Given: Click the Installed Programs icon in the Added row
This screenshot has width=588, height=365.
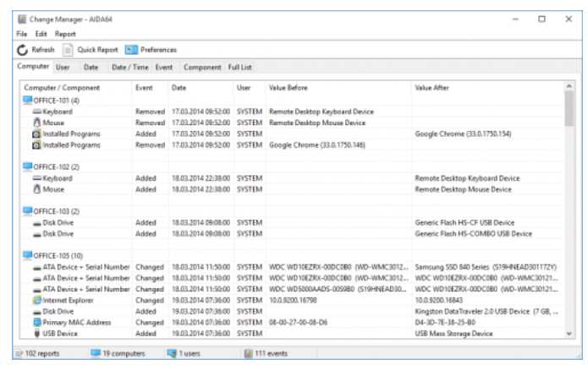Looking at the screenshot, I should click(36, 133).
